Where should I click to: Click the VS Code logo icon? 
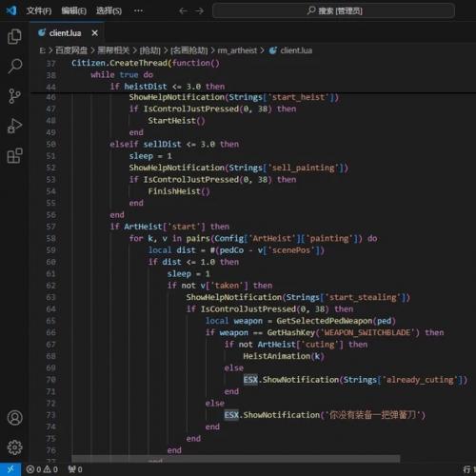point(11,10)
